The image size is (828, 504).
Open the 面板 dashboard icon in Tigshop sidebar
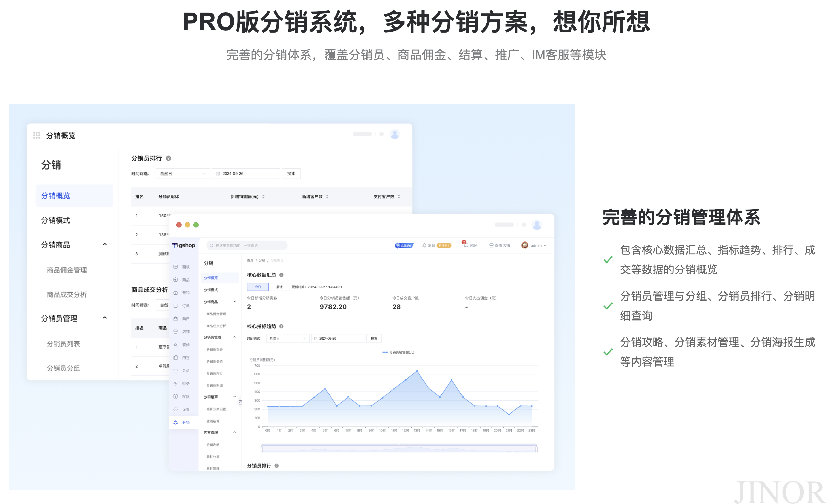point(176,267)
